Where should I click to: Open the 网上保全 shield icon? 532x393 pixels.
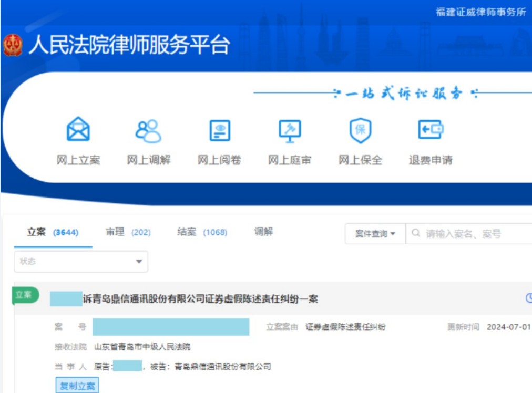pyautogui.click(x=360, y=130)
